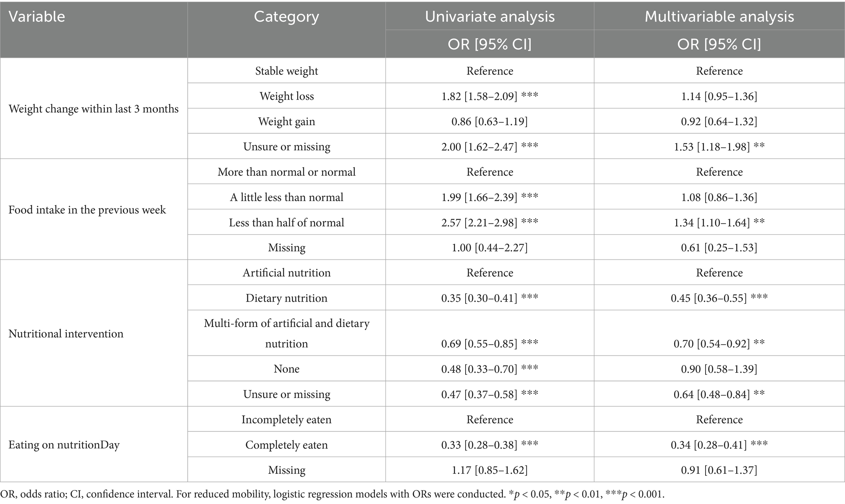Select Eating on nutritionDay variable cell

tap(64, 444)
